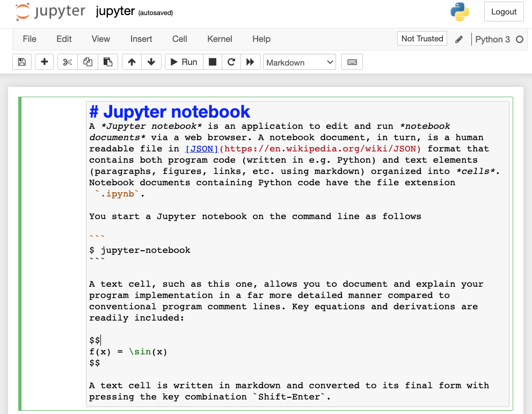Click the notebook title 'jupyter' to rename
The height and width of the screenshot is (414, 532).
point(115,11)
